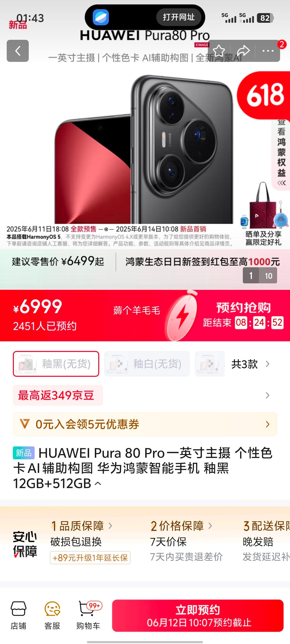
Task: Expand the 最高返349京豆 row chevron
Action: click(x=267, y=395)
